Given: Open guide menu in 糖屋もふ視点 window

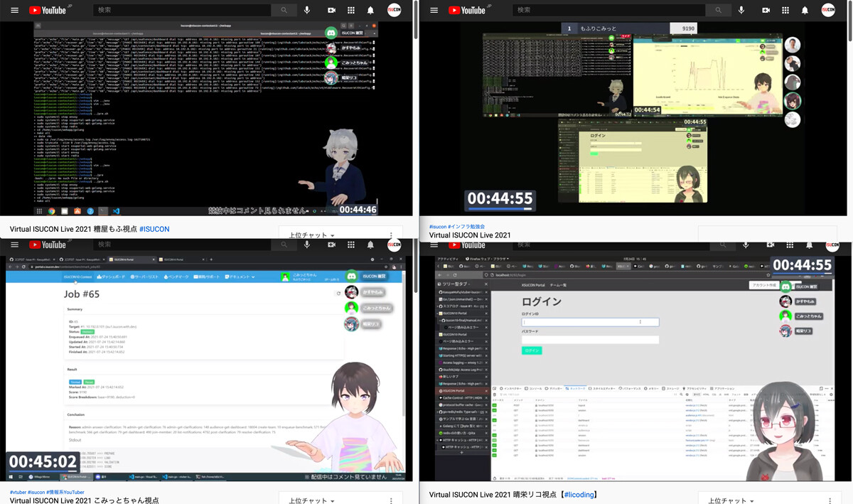Looking at the screenshot, I should point(14,10).
